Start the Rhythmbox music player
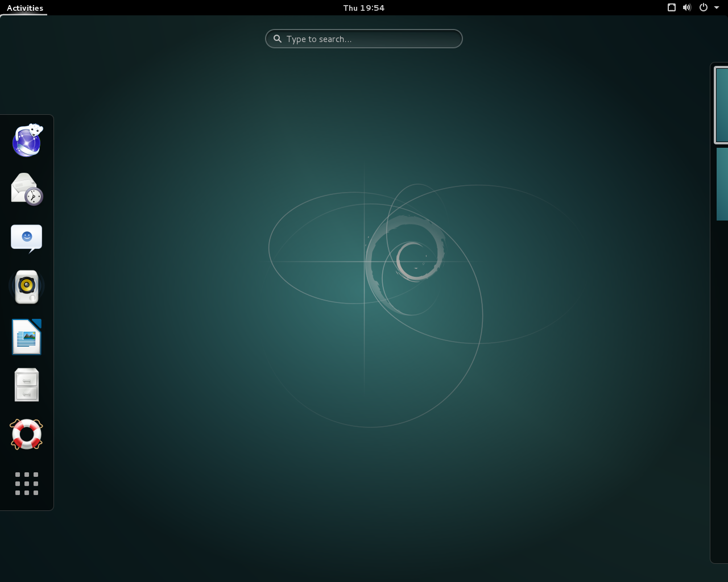The height and width of the screenshot is (582, 728). point(26,287)
